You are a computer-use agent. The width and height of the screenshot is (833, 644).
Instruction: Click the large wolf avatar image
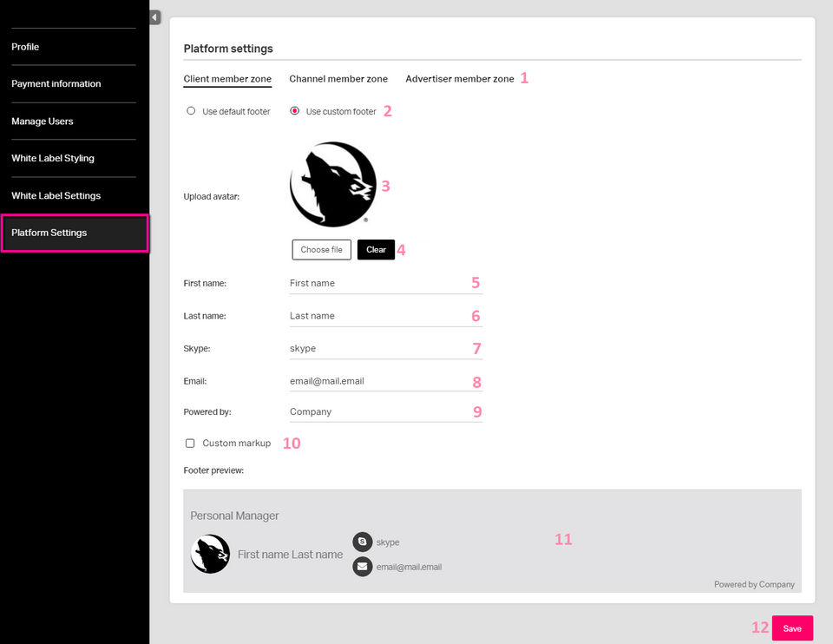coord(333,184)
